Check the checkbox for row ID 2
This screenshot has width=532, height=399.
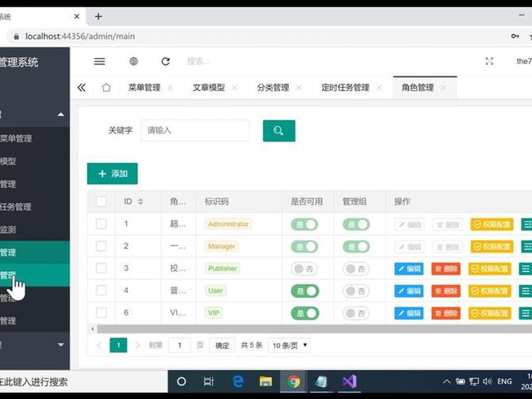101,246
